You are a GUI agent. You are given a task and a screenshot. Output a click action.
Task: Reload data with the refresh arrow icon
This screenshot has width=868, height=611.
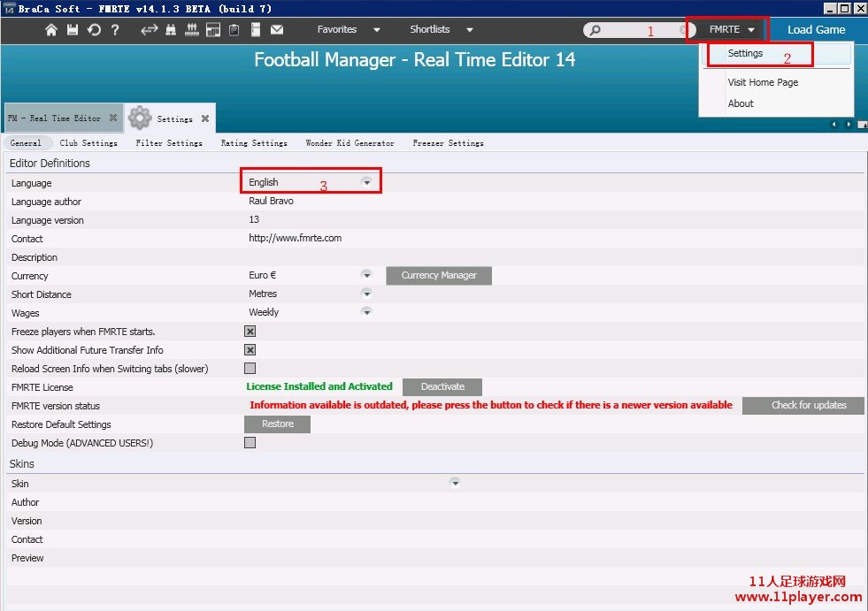[x=94, y=30]
